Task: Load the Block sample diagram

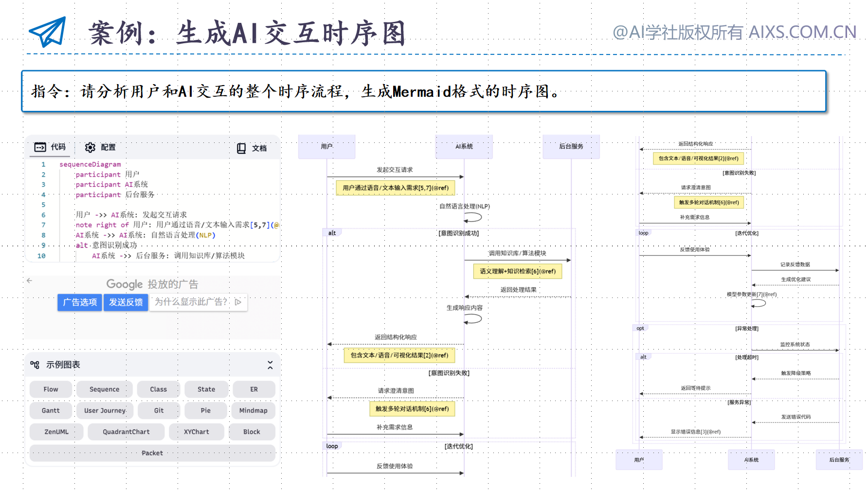Action: tap(252, 432)
